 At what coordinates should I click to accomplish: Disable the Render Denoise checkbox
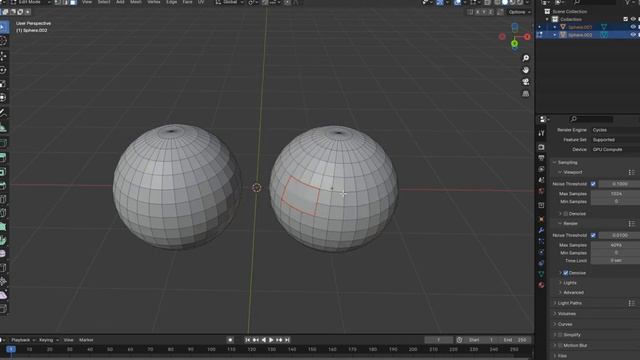566,273
